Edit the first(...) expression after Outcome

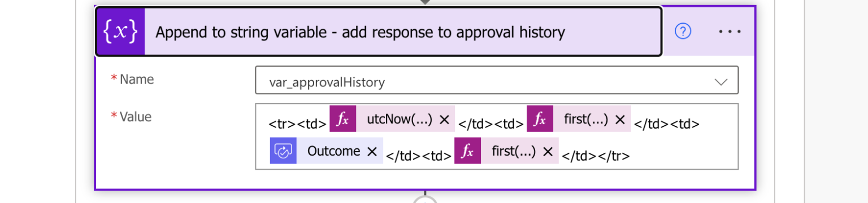coord(514,151)
